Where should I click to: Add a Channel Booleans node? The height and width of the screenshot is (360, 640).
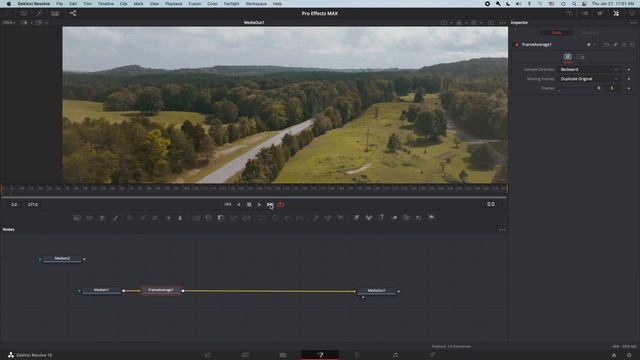[209, 218]
